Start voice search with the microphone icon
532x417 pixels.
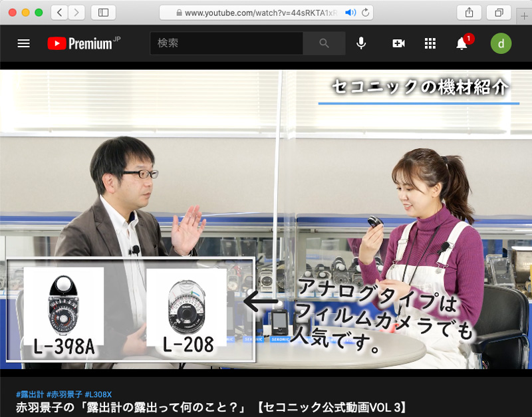click(x=361, y=43)
